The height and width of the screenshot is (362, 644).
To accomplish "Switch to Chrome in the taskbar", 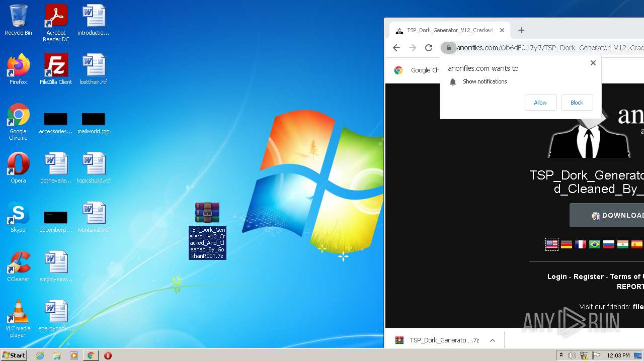I will (91, 355).
